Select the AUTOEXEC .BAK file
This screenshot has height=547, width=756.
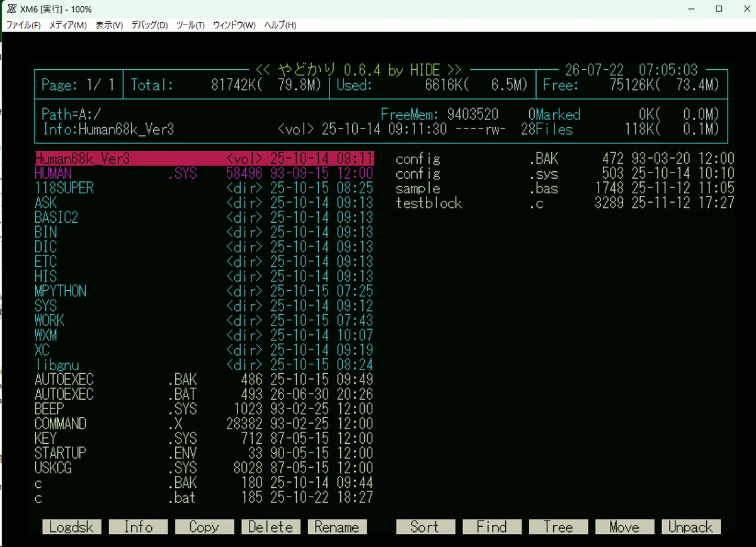pyautogui.click(x=204, y=380)
